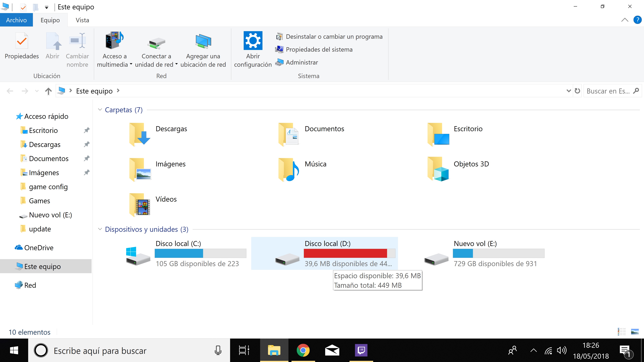
Task: Go up one folder level arrow
Action: tap(48, 91)
